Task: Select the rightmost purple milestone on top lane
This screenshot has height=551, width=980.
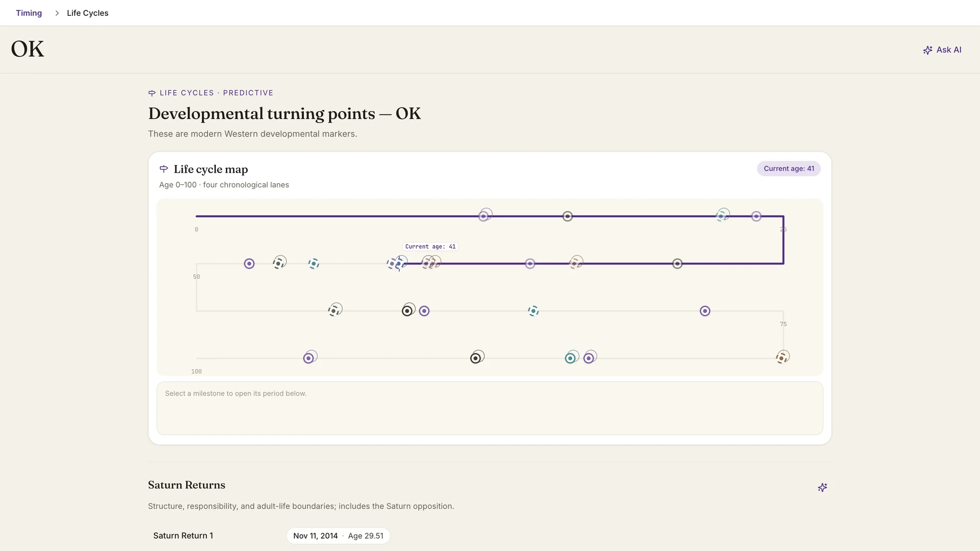Action: [756, 216]
